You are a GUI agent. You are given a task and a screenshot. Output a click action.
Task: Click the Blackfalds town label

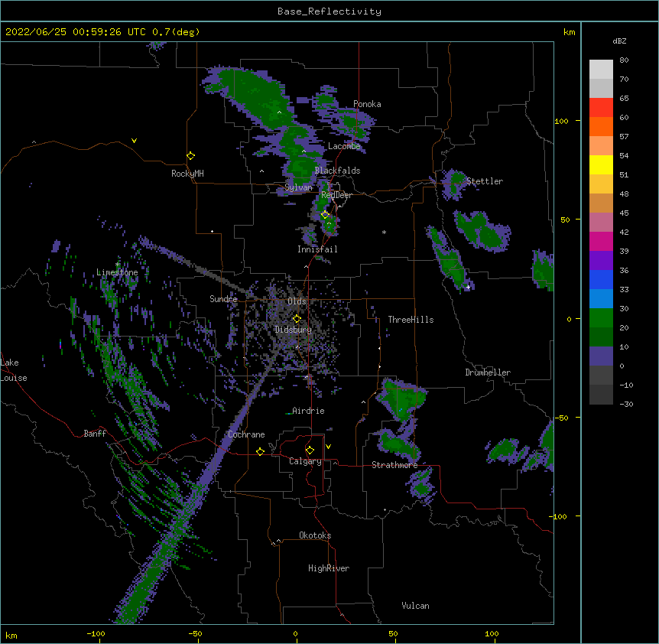coord(337,171)
